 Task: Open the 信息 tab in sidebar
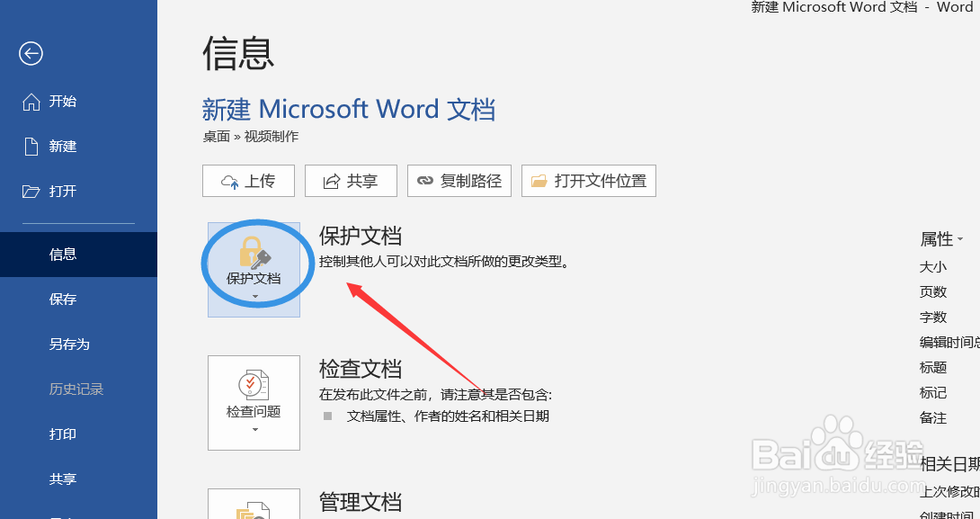click(79, 254)
